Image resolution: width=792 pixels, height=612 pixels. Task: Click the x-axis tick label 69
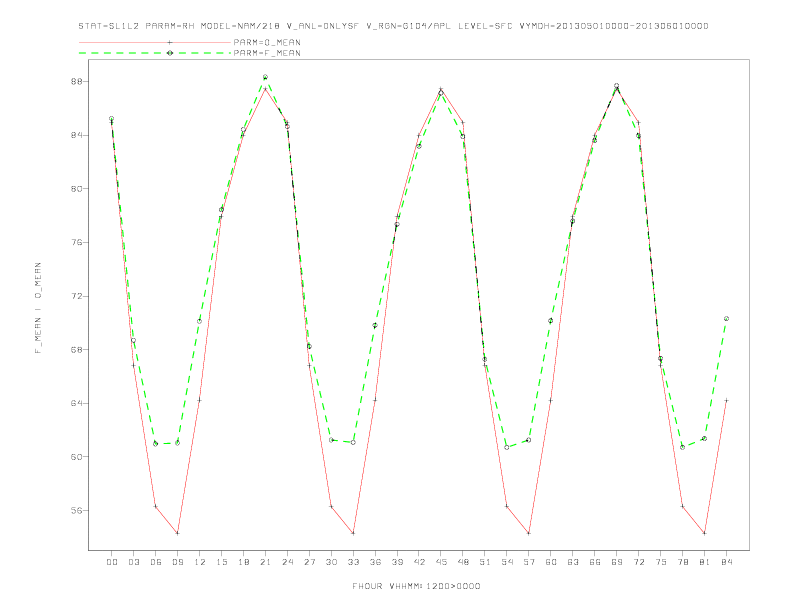(617, 562)
